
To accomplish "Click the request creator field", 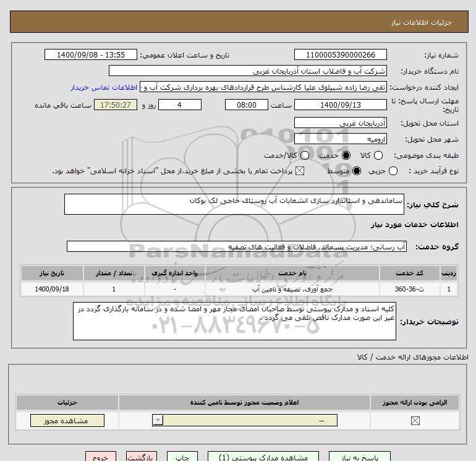I will [x=263, y=87].
